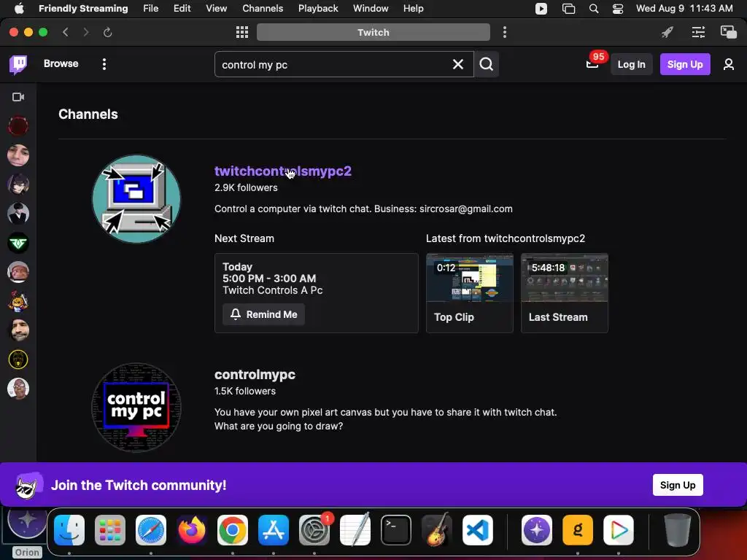Launch Visual Studio Code from the Dock

(x=477, y=530)
